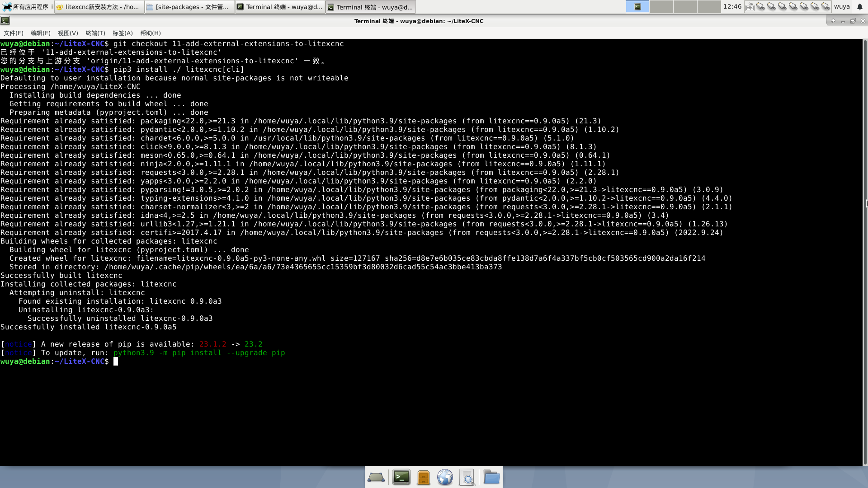
Task: Launch the web browser globe dock icon
Action: click(x=445, y=477)
